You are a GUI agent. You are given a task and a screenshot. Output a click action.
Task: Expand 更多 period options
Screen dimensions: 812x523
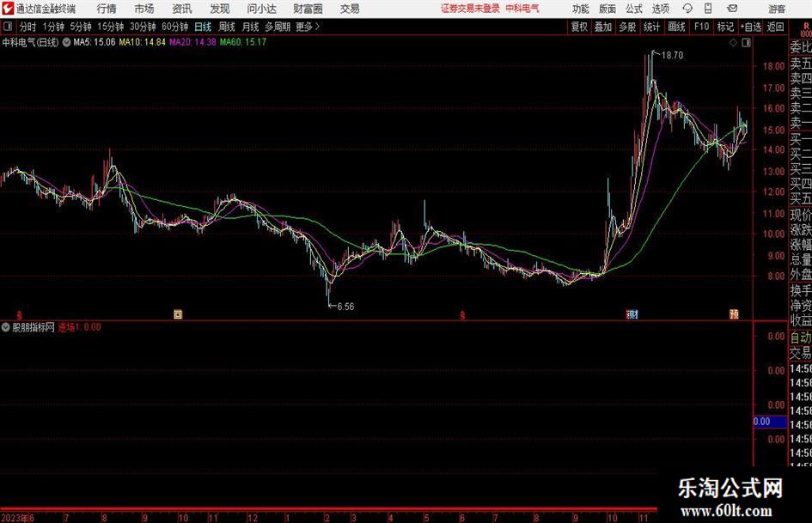pyautogui.click(x=308, y=27)
